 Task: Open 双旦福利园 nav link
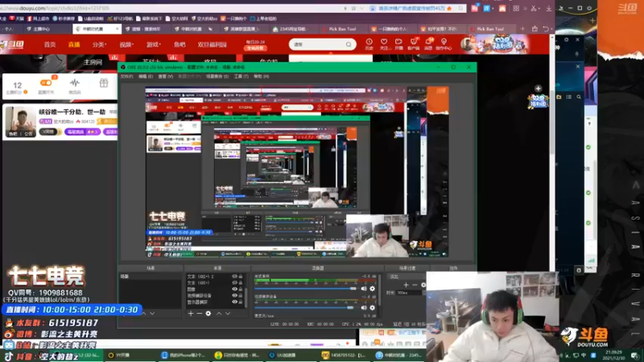[x=212, y=44]
